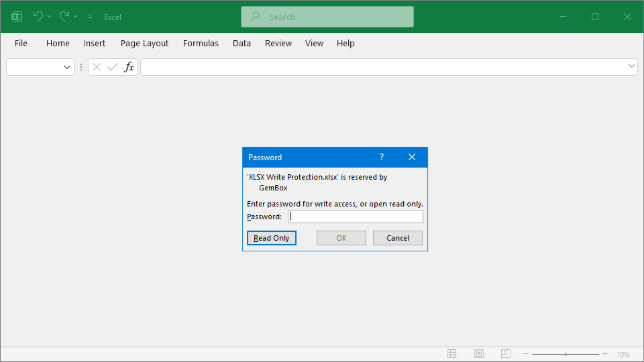Image resolution: width=644 pixels, height=362 pixels.
Task: Open the File menu
Action: point(21,43)
